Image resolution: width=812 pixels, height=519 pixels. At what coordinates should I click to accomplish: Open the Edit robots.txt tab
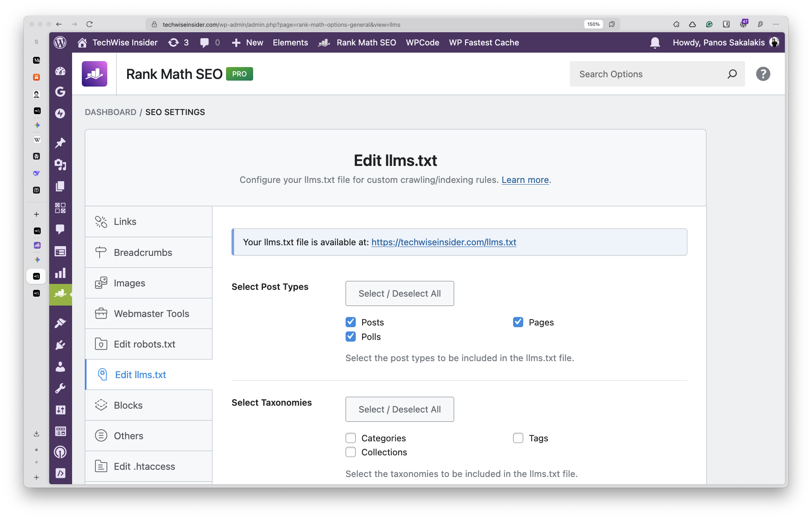coord(148,344)
